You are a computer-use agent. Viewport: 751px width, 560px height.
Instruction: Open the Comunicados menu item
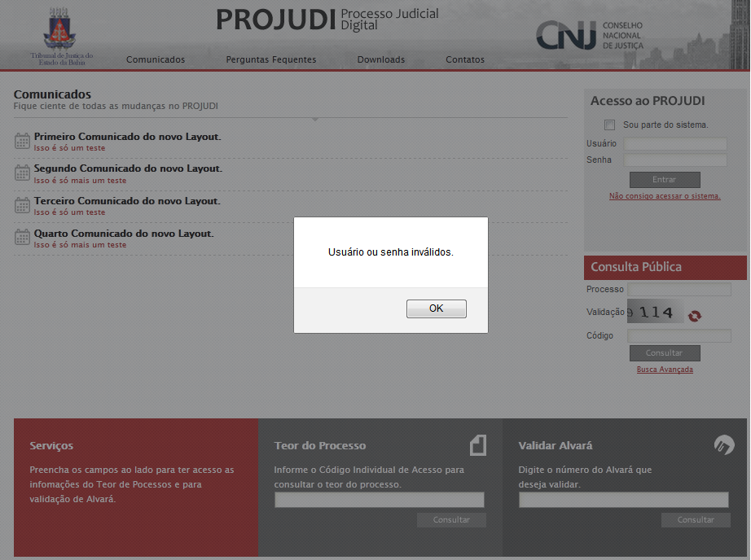156,59
